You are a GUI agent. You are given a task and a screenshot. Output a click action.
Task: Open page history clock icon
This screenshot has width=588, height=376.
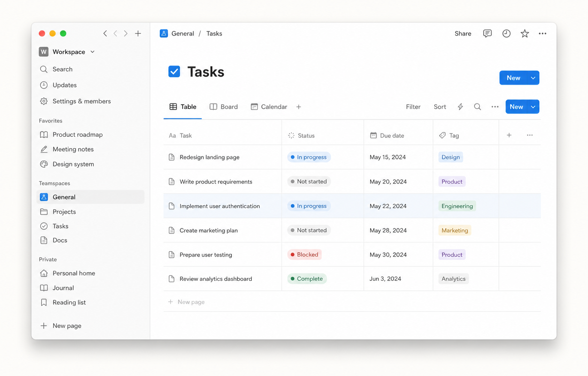pyautogui.click(x=506, y=33)
